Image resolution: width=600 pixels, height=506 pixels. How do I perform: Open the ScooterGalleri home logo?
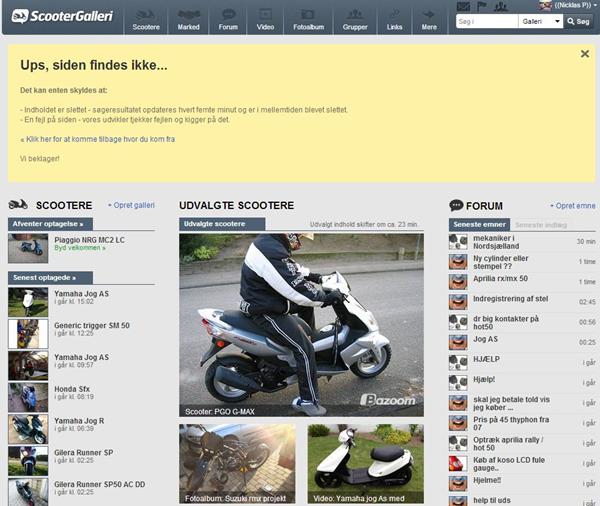[62, 16]
